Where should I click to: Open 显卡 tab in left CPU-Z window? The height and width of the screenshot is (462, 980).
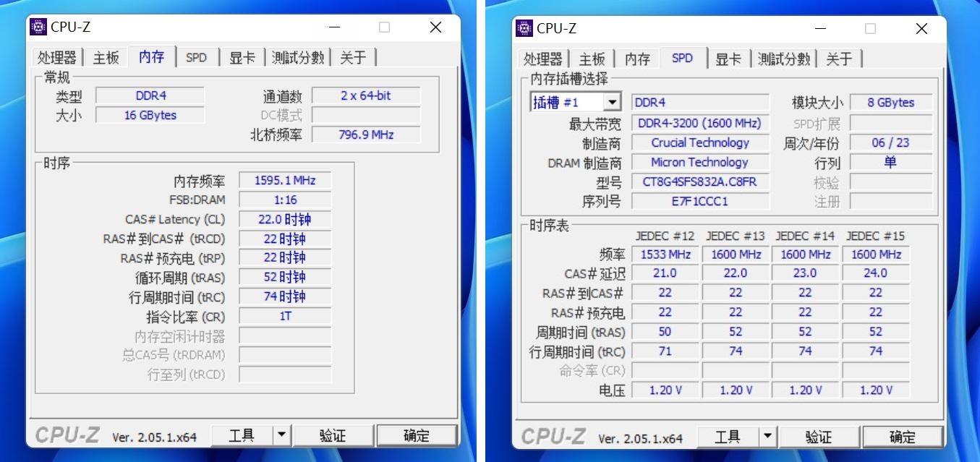242,58
